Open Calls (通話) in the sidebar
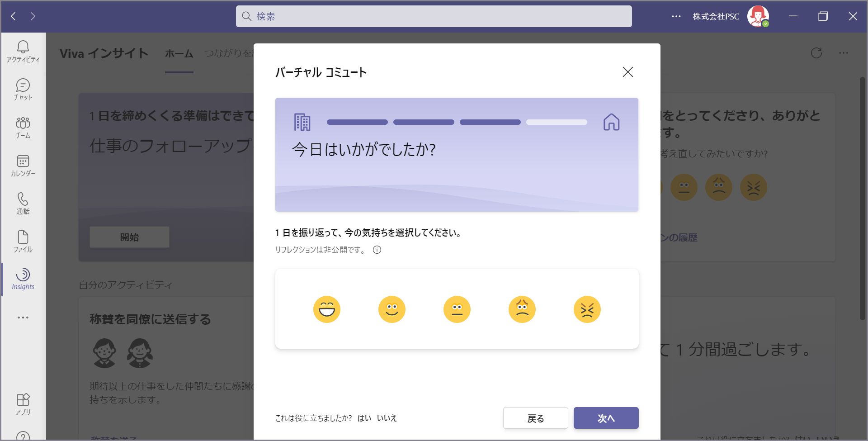868x441 pixels. click(23, 204)
